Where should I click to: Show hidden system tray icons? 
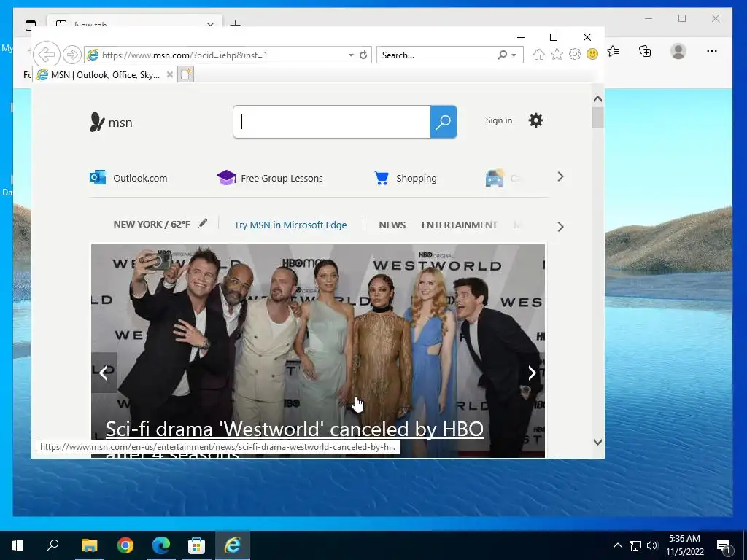point(617,545)
